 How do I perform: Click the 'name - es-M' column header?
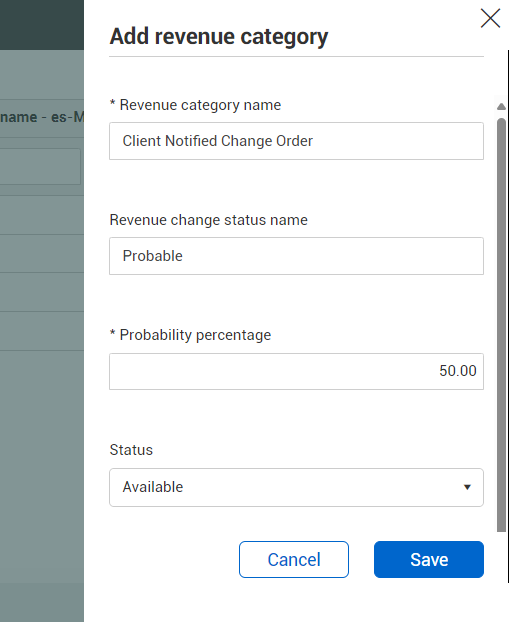pos(42,117)
